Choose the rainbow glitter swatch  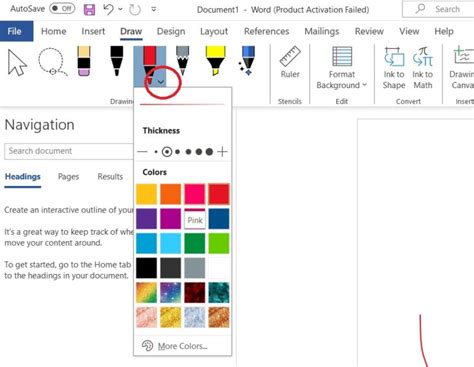(x=146, y=293)
